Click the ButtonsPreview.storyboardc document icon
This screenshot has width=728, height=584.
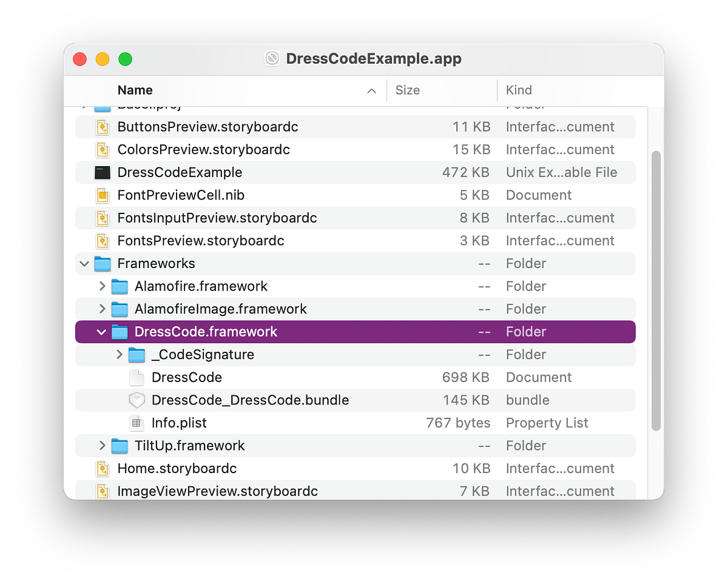[x=103, y=127]
